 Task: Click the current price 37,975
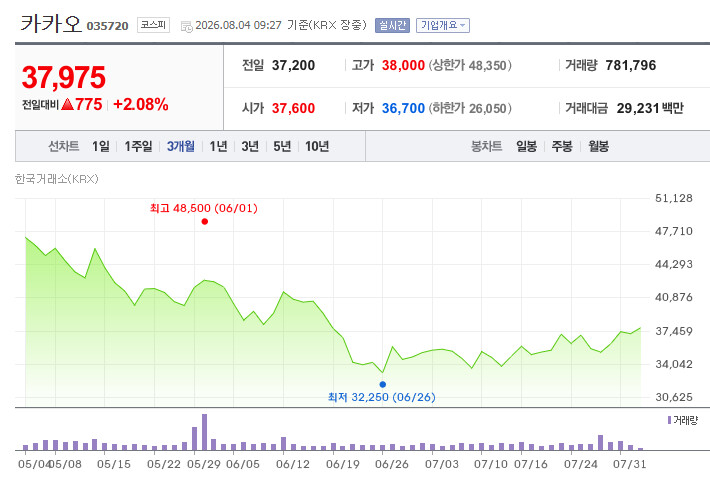click(x=63, y=77)
